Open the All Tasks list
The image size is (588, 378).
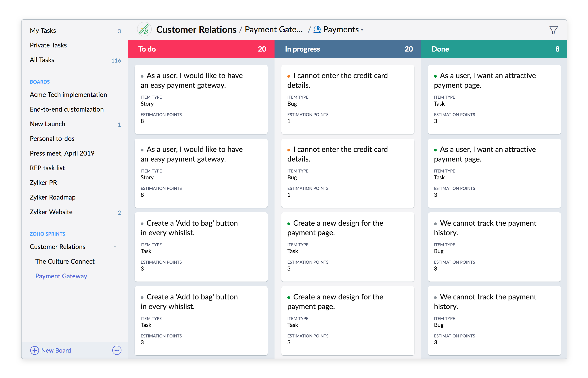(42, 60)
